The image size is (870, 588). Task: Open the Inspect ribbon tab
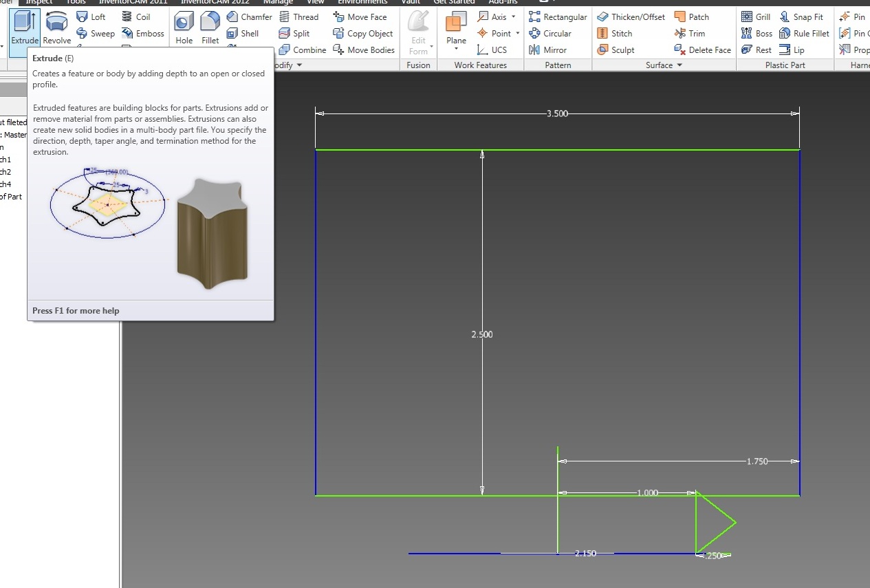(39, 2)
